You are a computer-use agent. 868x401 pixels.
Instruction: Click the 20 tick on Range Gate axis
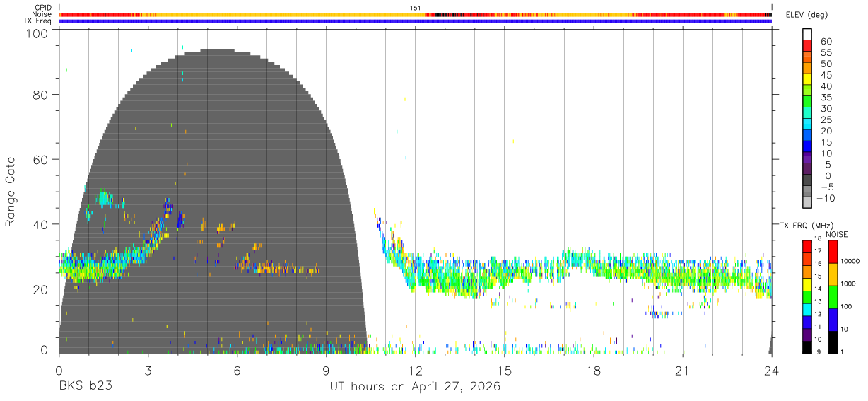pyautogui.click(x=40, y=289)
